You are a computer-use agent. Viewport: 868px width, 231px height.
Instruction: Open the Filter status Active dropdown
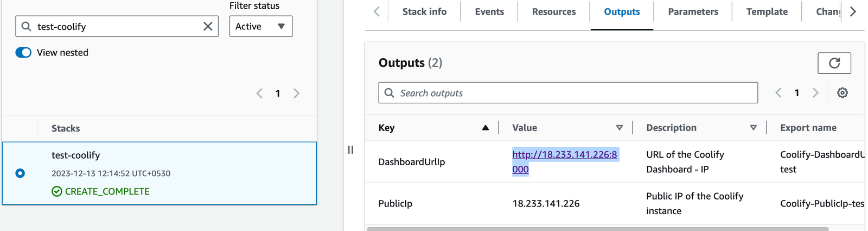[261, 26]
